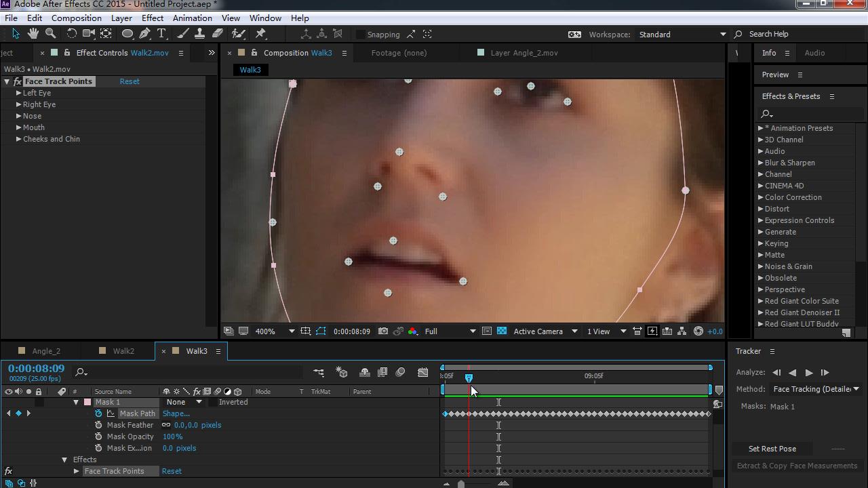
Task: Click Fast Previews lightning icon
Action: 652,331
